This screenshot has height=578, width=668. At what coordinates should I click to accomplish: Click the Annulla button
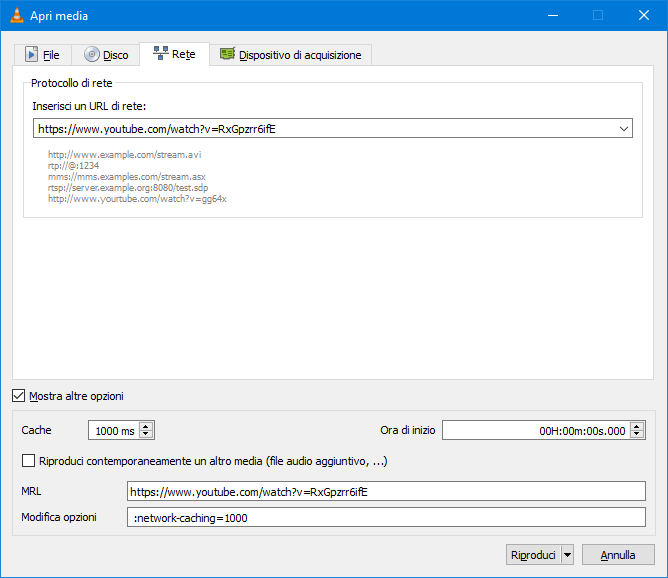[x=617, y=555]
